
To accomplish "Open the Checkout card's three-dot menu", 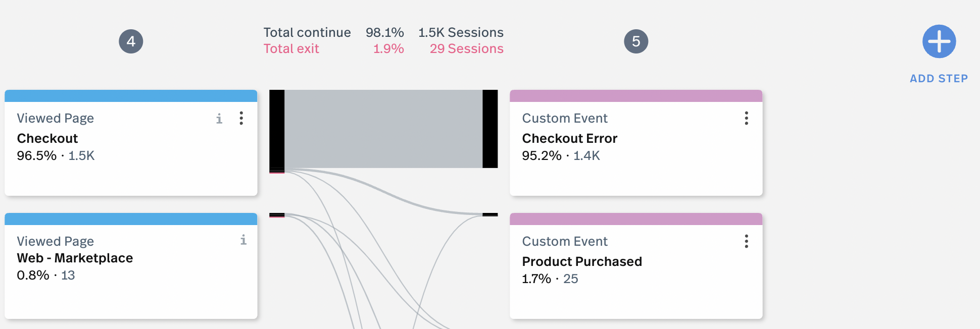I will click(241, 118).
